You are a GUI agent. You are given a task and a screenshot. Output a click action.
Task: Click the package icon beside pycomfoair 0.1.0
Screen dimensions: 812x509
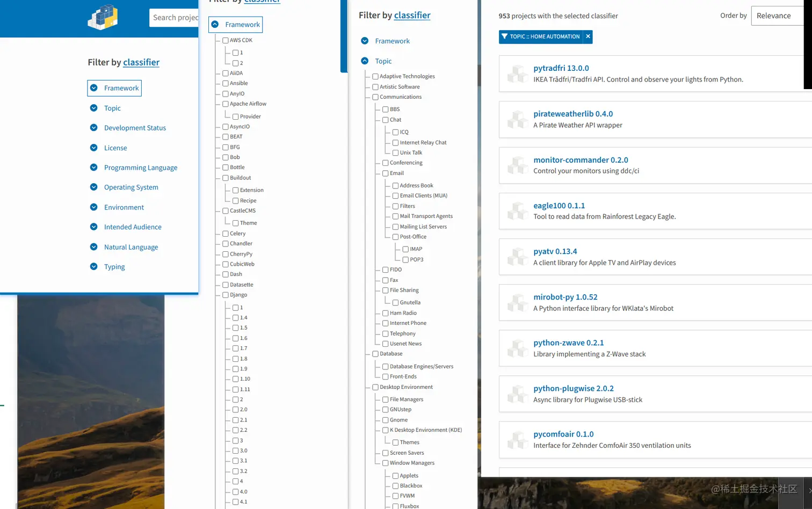click(518, 439)
